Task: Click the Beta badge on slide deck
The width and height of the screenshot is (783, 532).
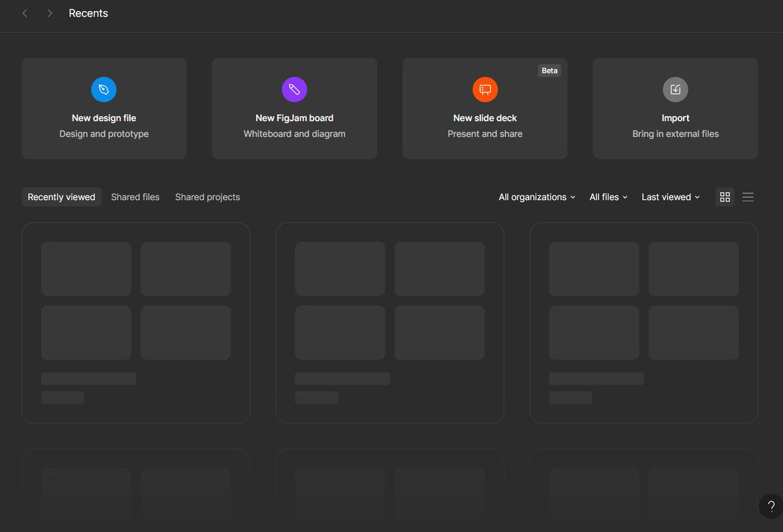Action: point(549,70)
